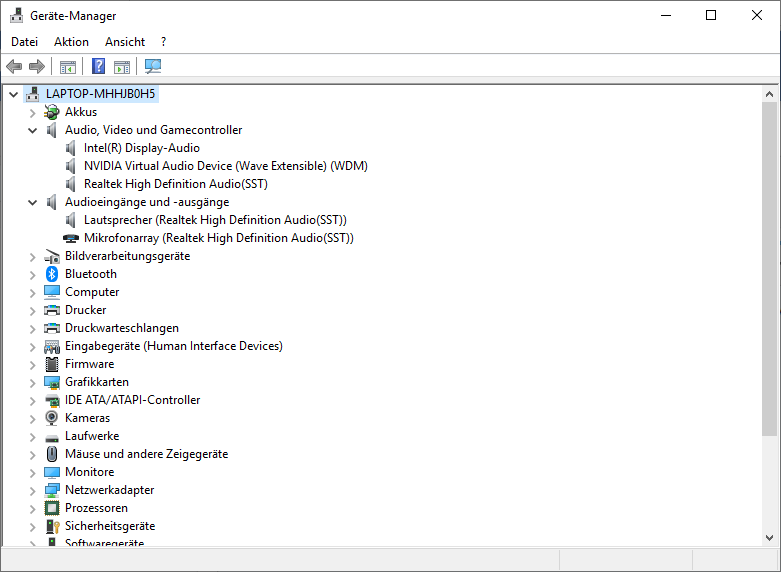Screen dimensions: 781x572
Task: Click the Computer category icon
Action: 52,292
